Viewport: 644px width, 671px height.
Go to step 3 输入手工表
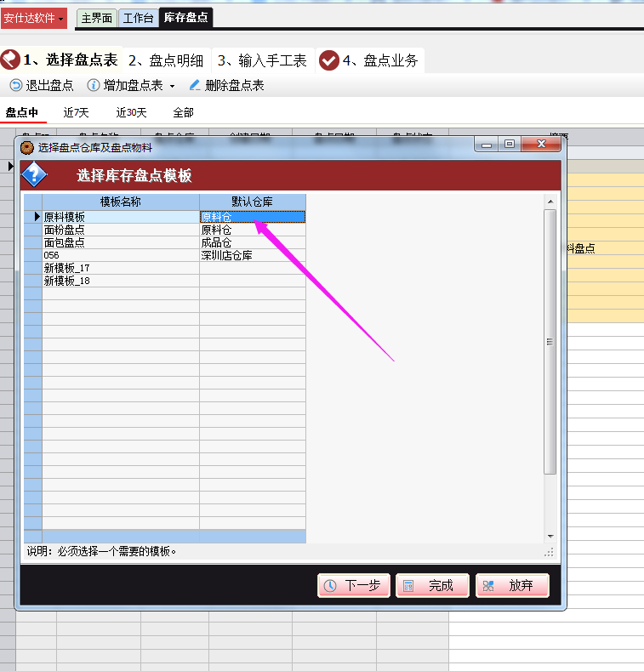[262, 60]
